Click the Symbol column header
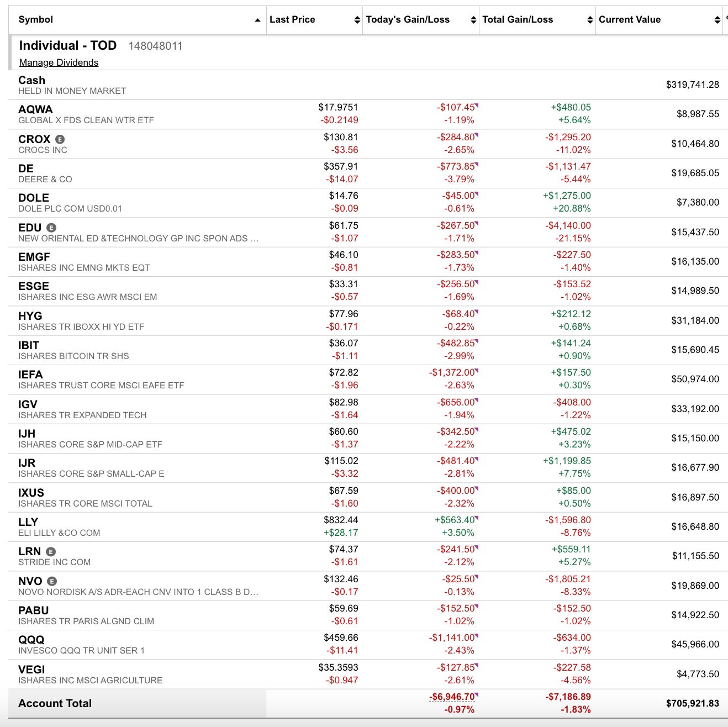The image size is (728, 727). coord(36,19)
